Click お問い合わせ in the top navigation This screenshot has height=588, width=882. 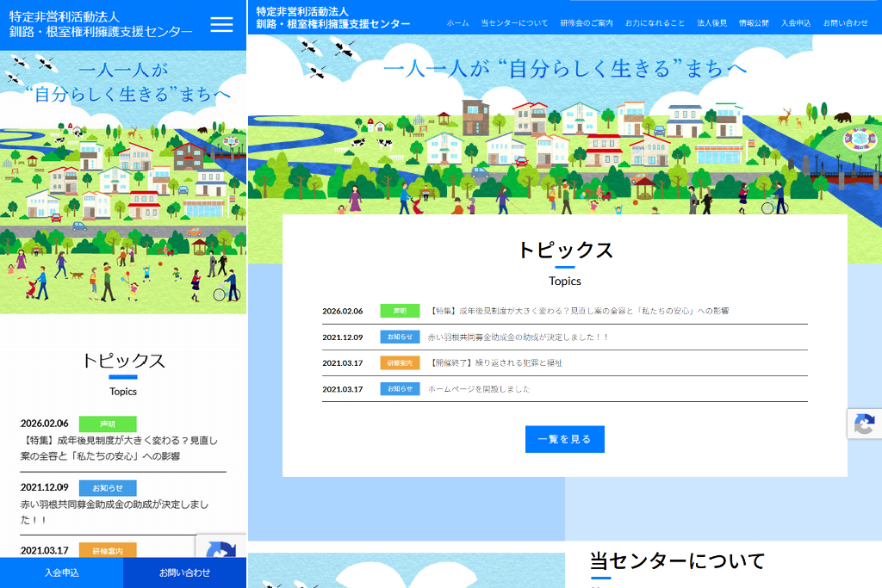coord(846,23)
